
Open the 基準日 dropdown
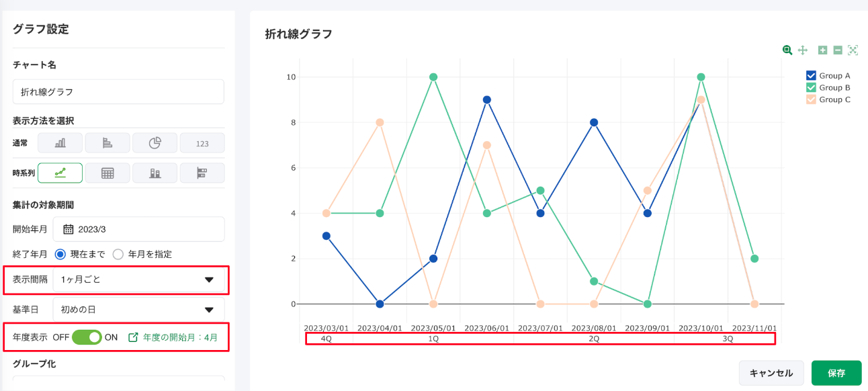tap(138, 310)
